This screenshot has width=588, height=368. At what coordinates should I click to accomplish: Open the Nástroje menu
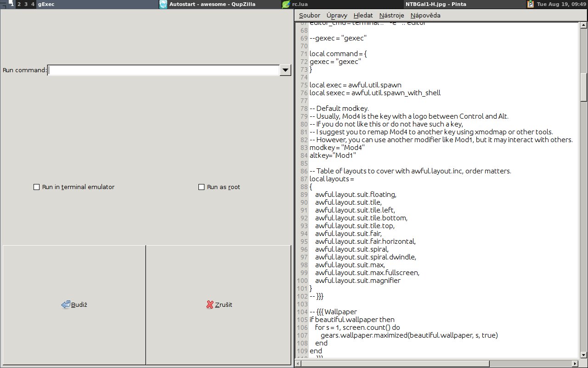(391, 15)
